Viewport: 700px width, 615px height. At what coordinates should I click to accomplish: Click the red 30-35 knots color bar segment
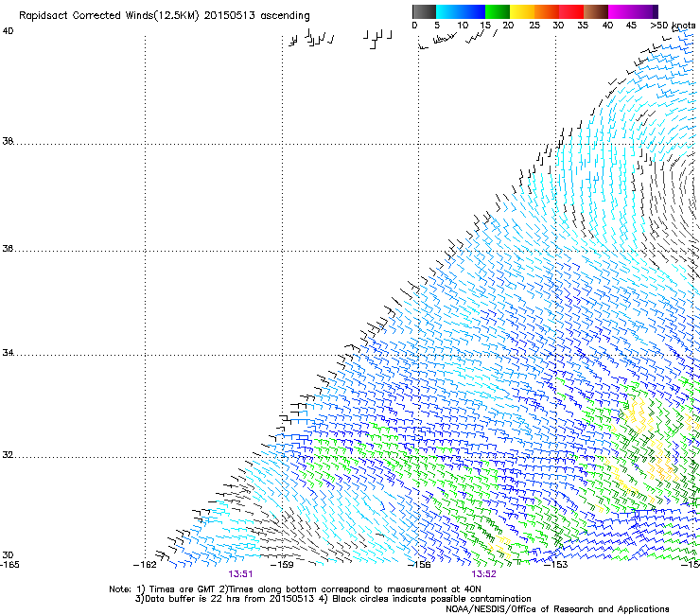coord(571,11)
